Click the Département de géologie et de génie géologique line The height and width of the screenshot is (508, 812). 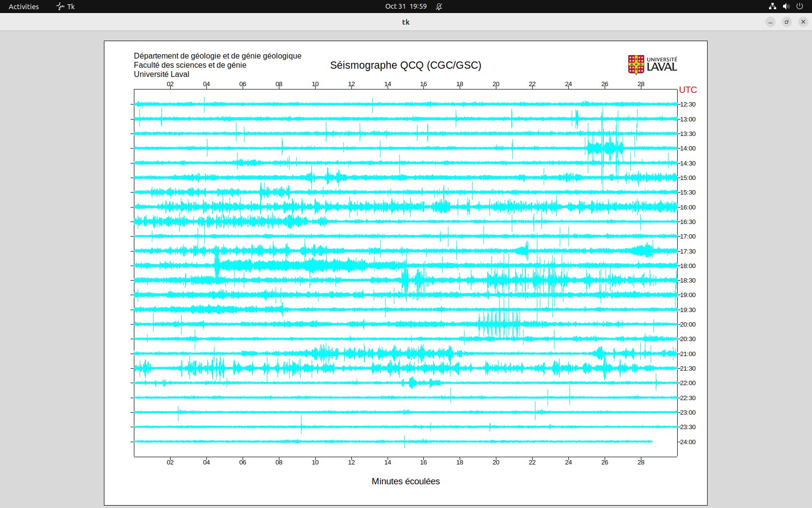point(217,56)
